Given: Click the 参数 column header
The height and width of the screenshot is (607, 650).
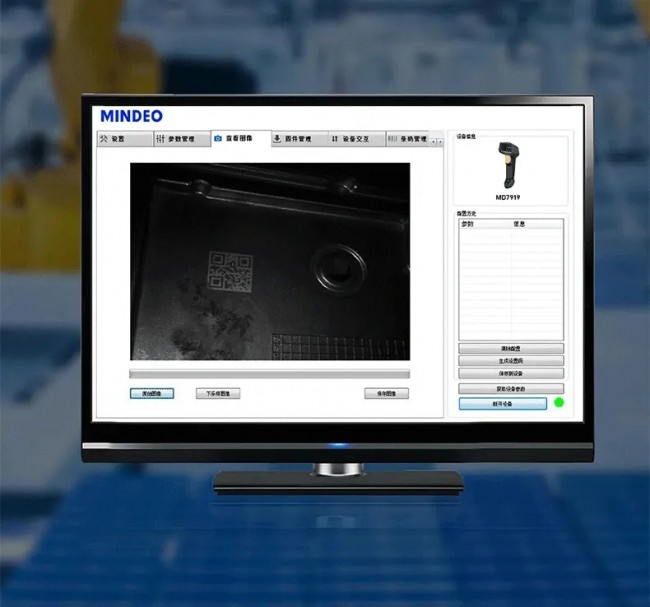Looking at the screenshot, I should (x=467, y=224).
